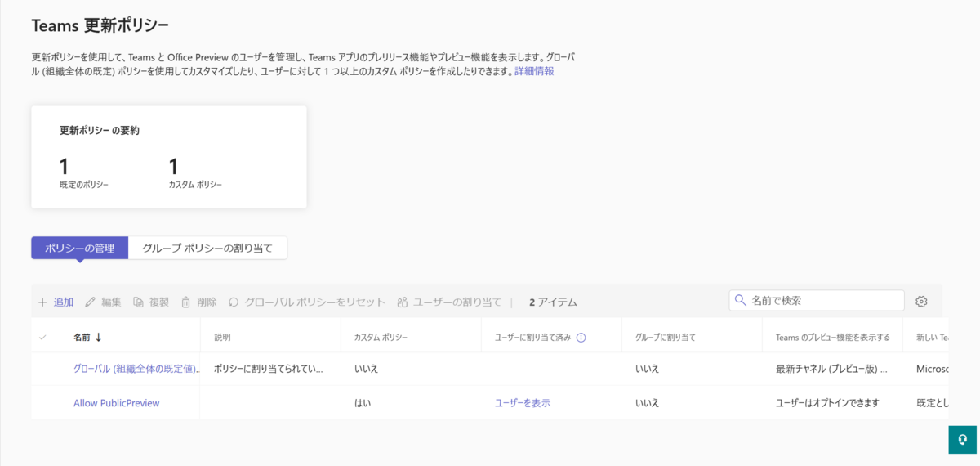
Task: Click 更新ポリシー の要約 card title
Action: pyautogui.click(x=100, y=130)
